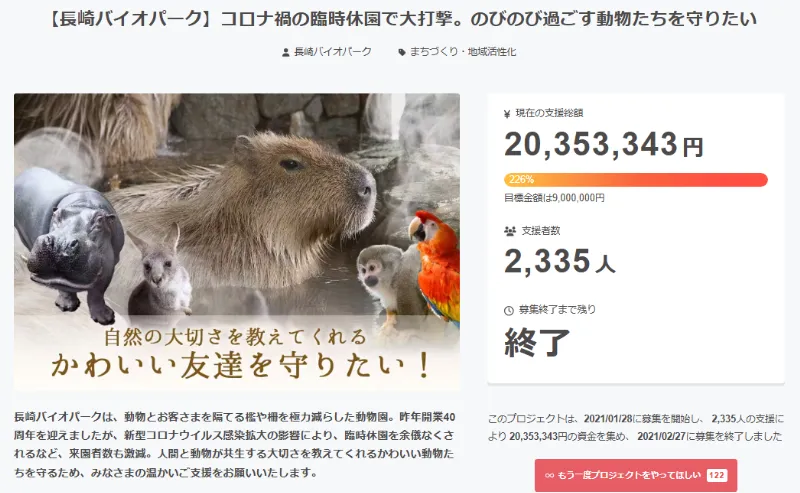This screenshot has height=493, width=800.
Task: Click the かわいい友達を守りたい banner caption
Action: [x=240, y=365]
